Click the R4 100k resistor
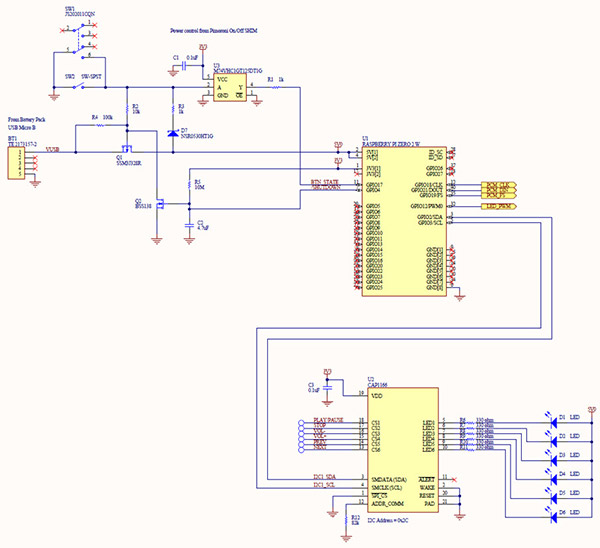This screenshot has height=548, width=600. pos(100,126)
